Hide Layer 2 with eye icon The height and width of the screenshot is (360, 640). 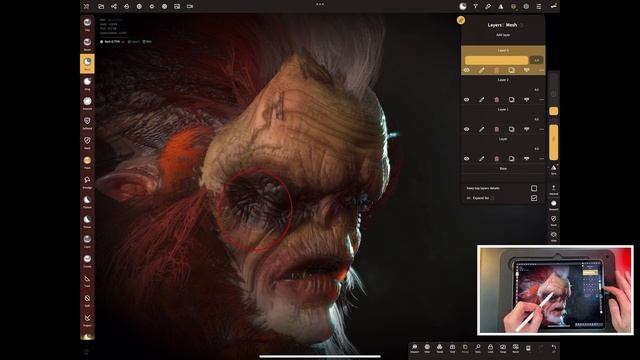click(x=467, y=100)
